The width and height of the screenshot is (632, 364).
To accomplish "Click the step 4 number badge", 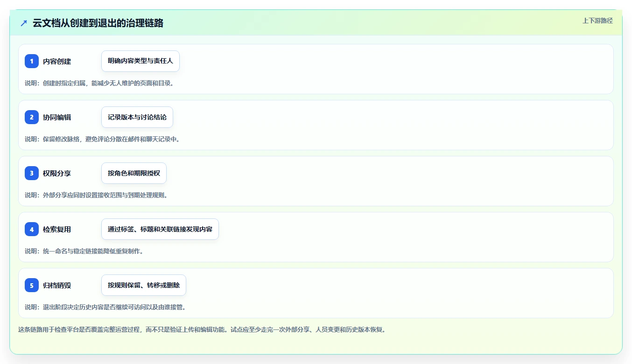I will (x=32, y=229).
